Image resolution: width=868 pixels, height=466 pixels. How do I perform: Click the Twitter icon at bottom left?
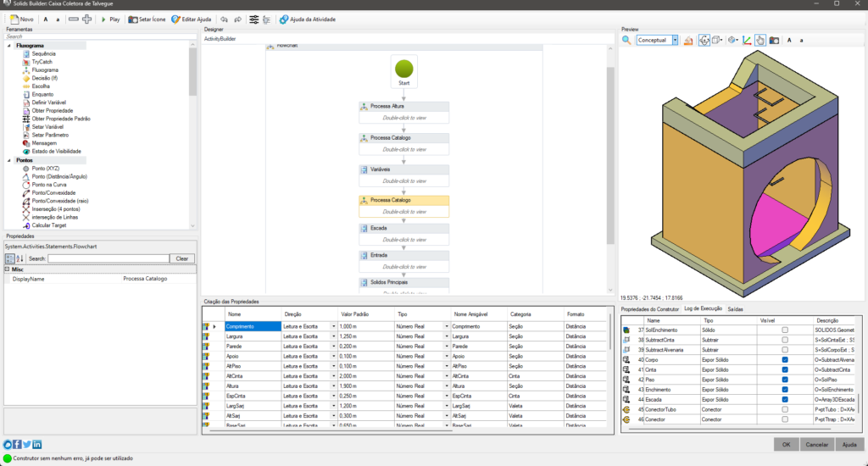[27, 445]
